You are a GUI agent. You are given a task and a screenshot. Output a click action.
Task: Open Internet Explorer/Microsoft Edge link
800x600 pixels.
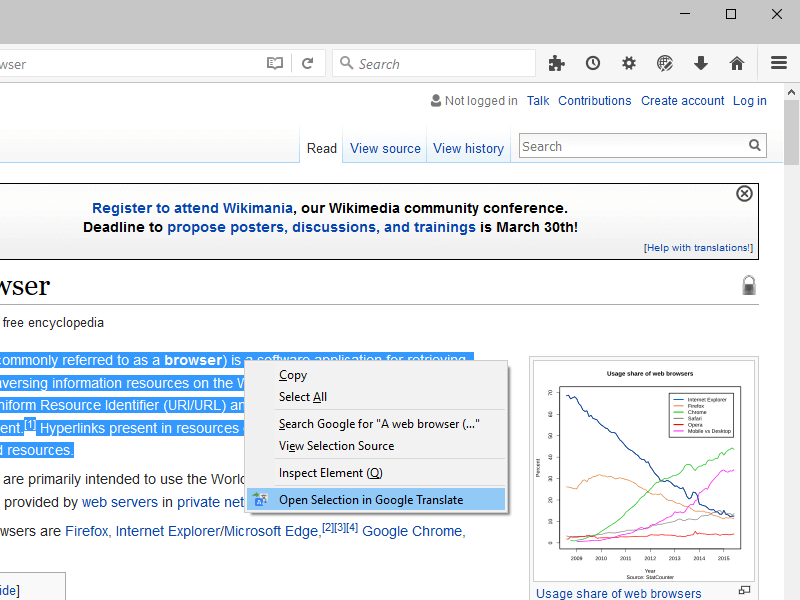pyautogui.click(x=217, y=531)
